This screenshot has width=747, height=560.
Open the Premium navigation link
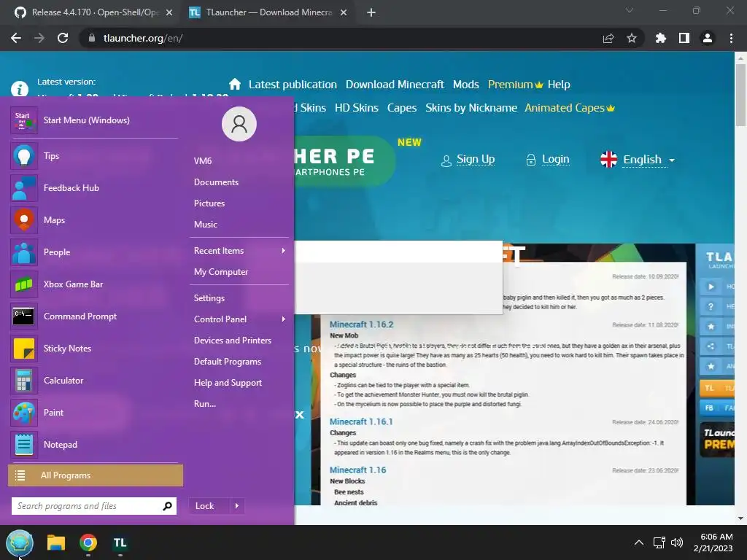coord(516,85)
